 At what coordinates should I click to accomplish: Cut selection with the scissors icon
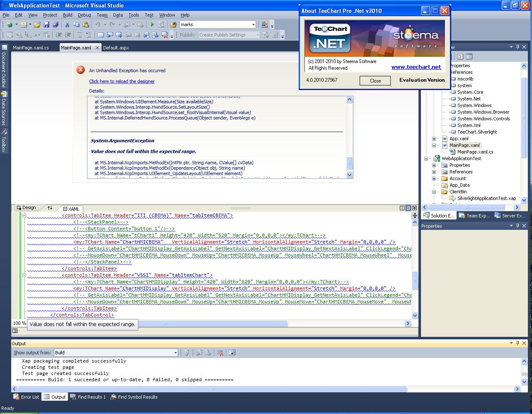coord(68,24)
